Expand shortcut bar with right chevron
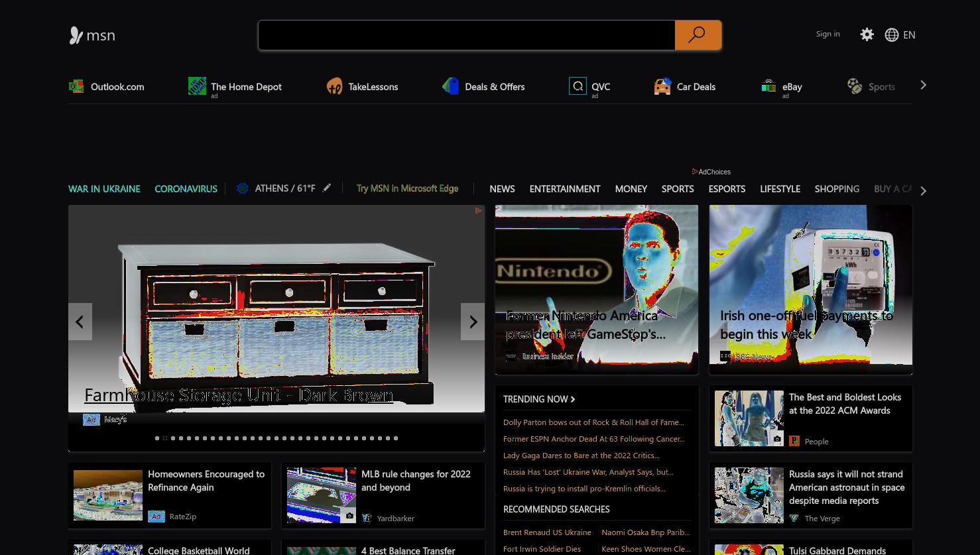980x555 pixels. (x=923, y=85)
